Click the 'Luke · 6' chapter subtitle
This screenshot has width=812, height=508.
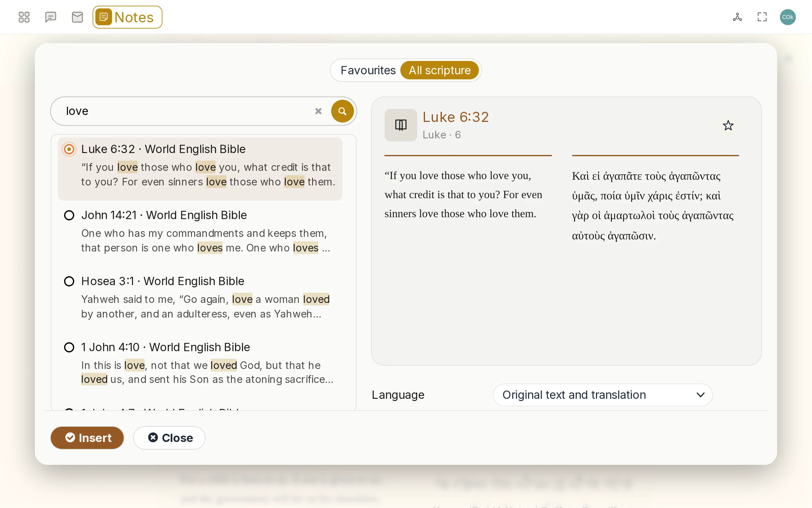(x=442, y=135)
